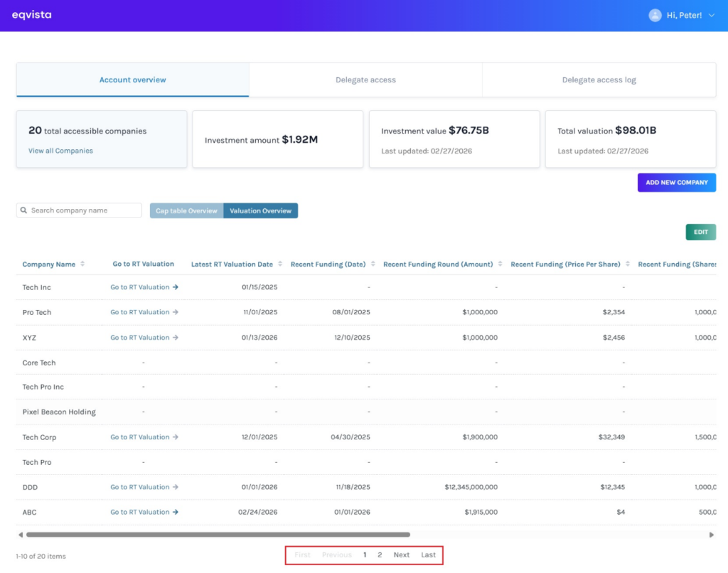Click the EDIT button above the table

(700, 232)
